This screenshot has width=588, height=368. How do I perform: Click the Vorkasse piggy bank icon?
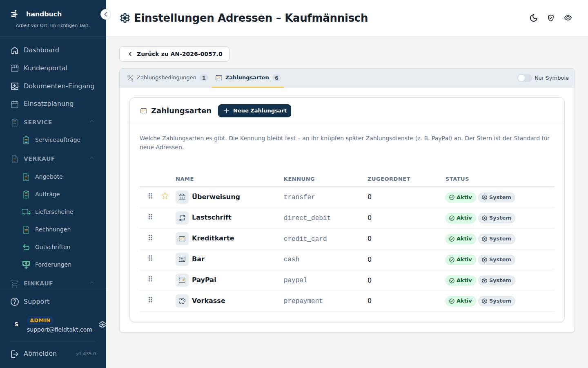[182, 301]
